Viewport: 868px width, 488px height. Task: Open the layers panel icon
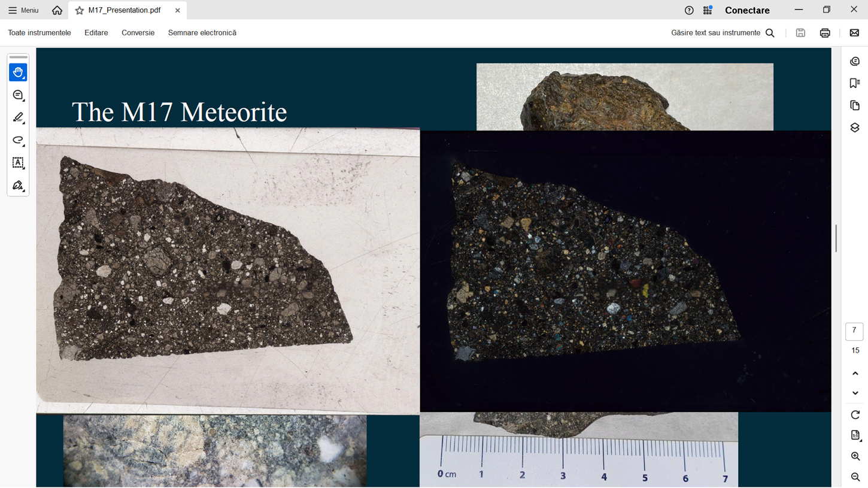point(855,128)
